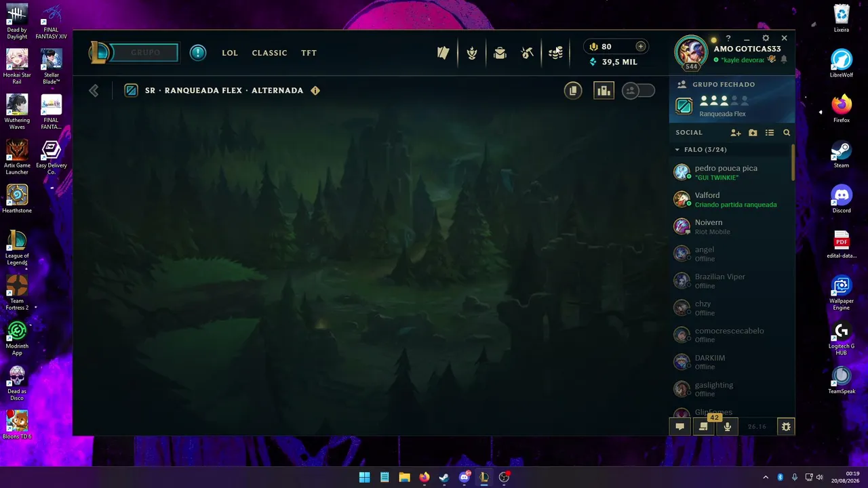Open the crafting hammer icon in top bar
Viewport: 868px width, 488px height.
[528, 53]
